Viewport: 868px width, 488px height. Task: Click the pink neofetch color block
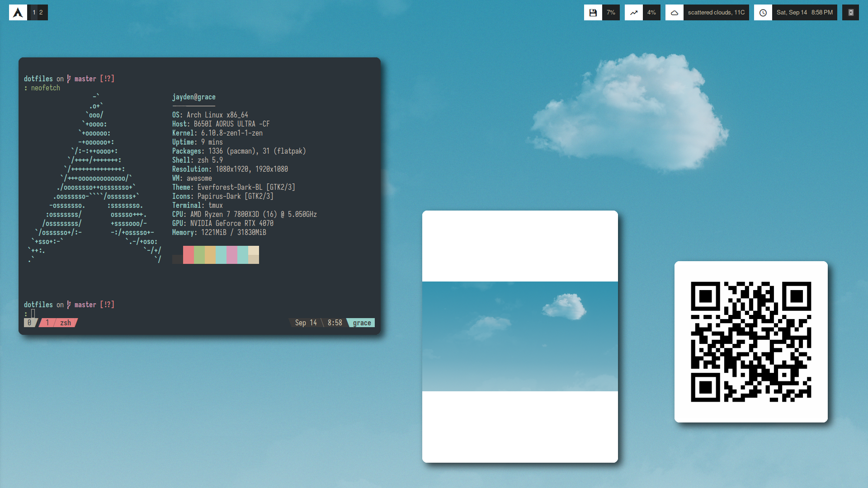pyautogui.click(x=232, y=255)
